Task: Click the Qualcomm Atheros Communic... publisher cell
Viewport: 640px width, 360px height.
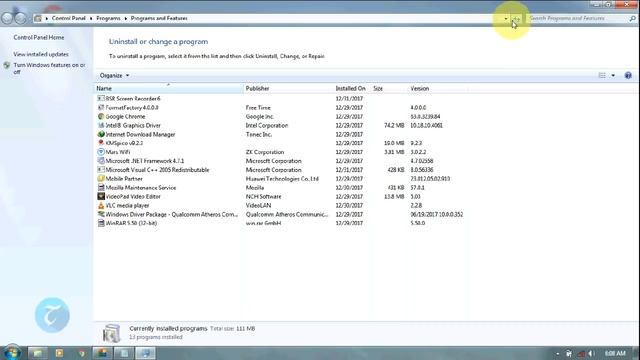Action: click(x=287, y=214)
